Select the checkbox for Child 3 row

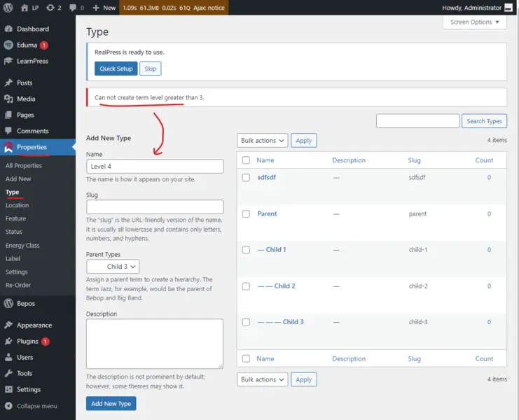[246, 322]
